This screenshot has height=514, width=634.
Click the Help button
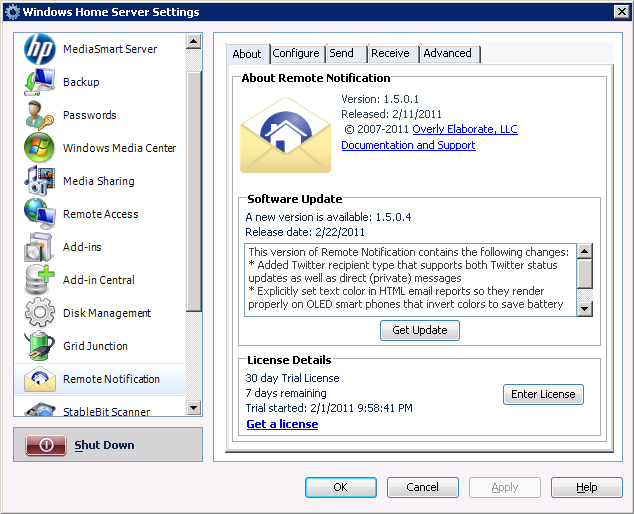pos(587,487)
